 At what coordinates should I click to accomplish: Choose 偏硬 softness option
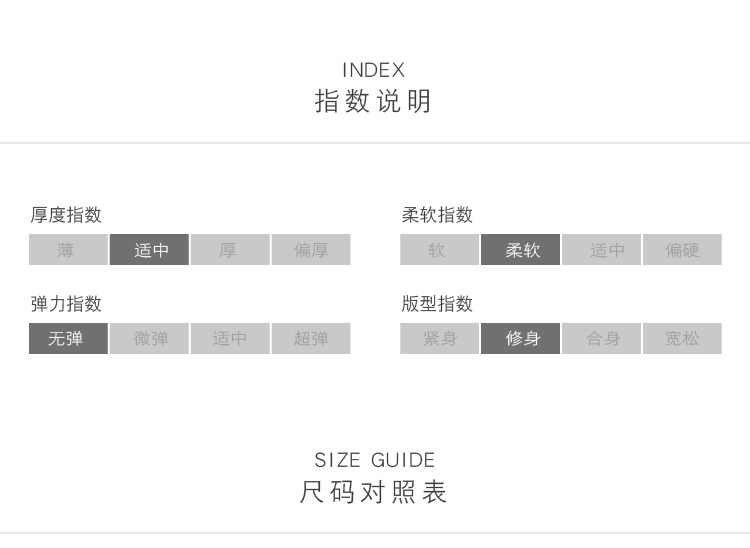[x=682, y=250]
